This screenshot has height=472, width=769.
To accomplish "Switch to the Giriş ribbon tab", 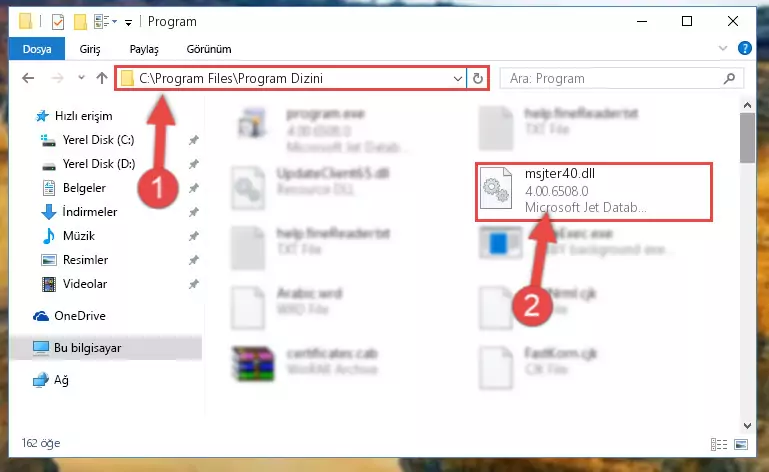I will (90, 49).
